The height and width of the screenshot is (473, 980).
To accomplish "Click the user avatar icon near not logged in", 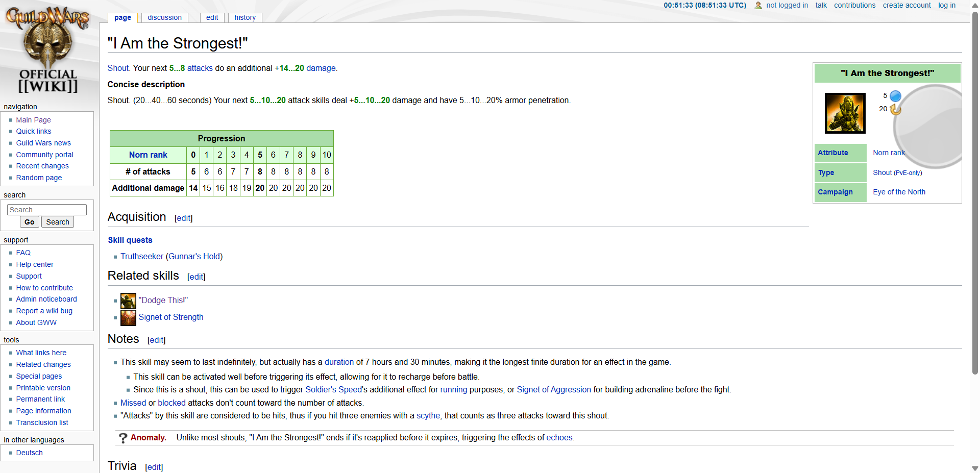I will (x=758, y=5).
